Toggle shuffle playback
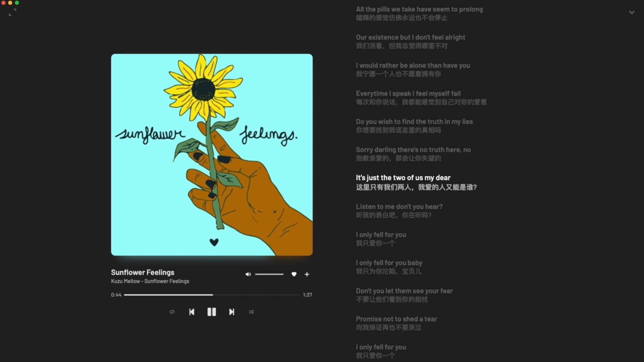Image resolution: width=644 pixels, height=362 pixels. click(x=251, y=312)
